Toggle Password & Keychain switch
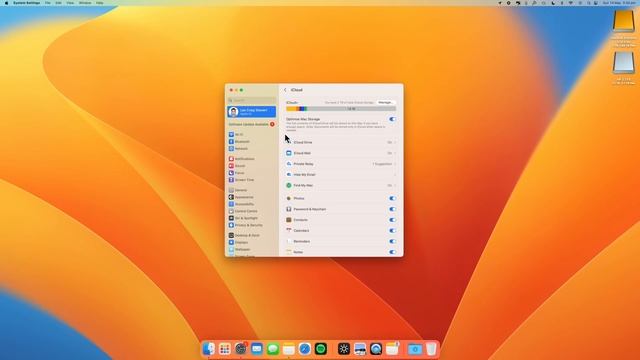 [x=392, y=209]
